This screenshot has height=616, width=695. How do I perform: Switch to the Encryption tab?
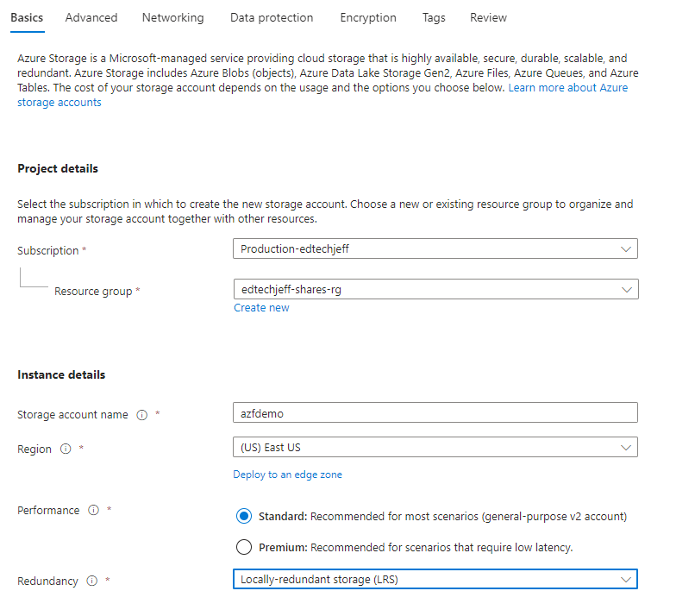[368, 17]
